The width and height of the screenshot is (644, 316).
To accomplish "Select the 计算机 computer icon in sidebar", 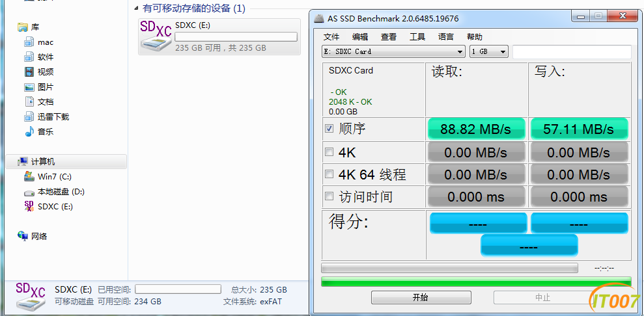I will point(23,162).
